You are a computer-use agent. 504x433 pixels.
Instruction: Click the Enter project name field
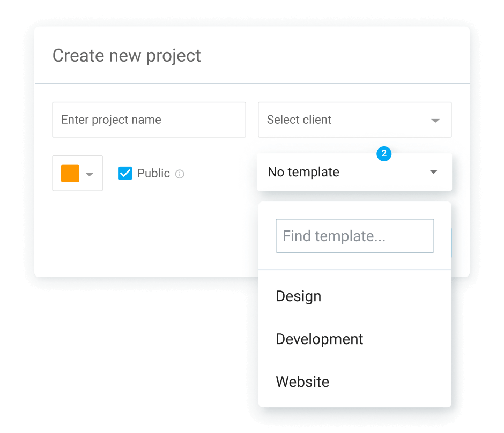149,120
